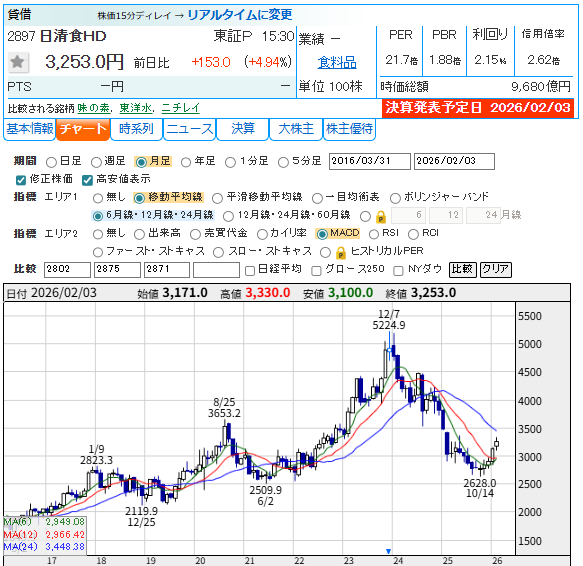The width and height of the screenshot is (583, 566).
Task: Click the end date field 2026/02/03
Action: coord(454,161)
